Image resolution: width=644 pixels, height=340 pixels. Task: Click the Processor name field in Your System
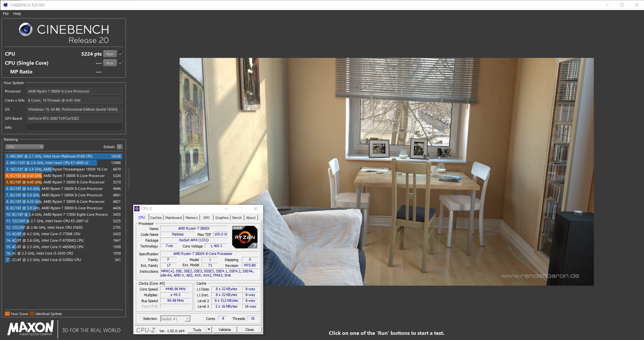pos(74,91)
